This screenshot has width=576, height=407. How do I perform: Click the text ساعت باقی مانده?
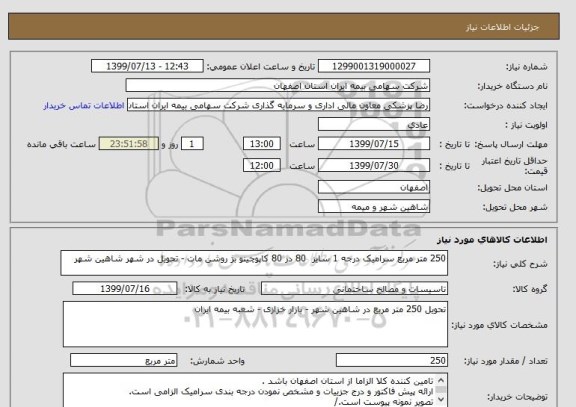click(61, 144)
